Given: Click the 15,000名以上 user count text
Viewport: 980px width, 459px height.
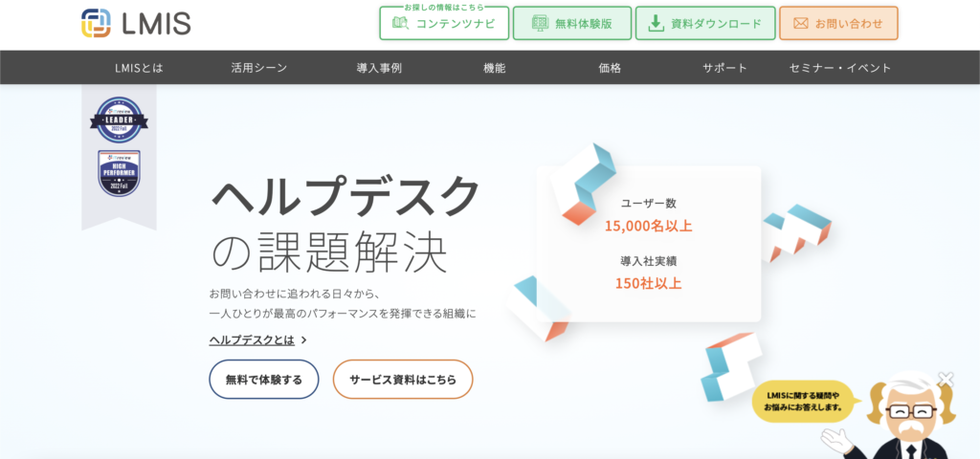Looking at the screenshot, I should [648, 226].
